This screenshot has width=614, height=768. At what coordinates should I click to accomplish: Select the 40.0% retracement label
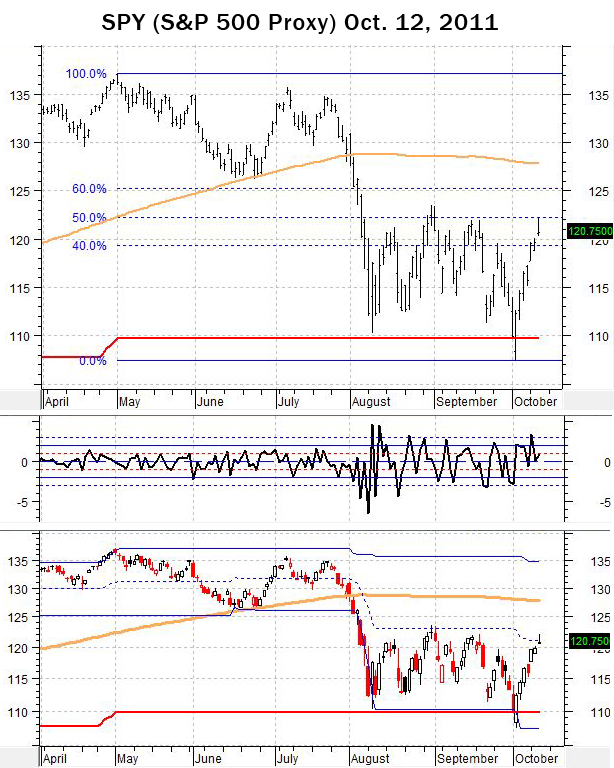pos(89,246)
